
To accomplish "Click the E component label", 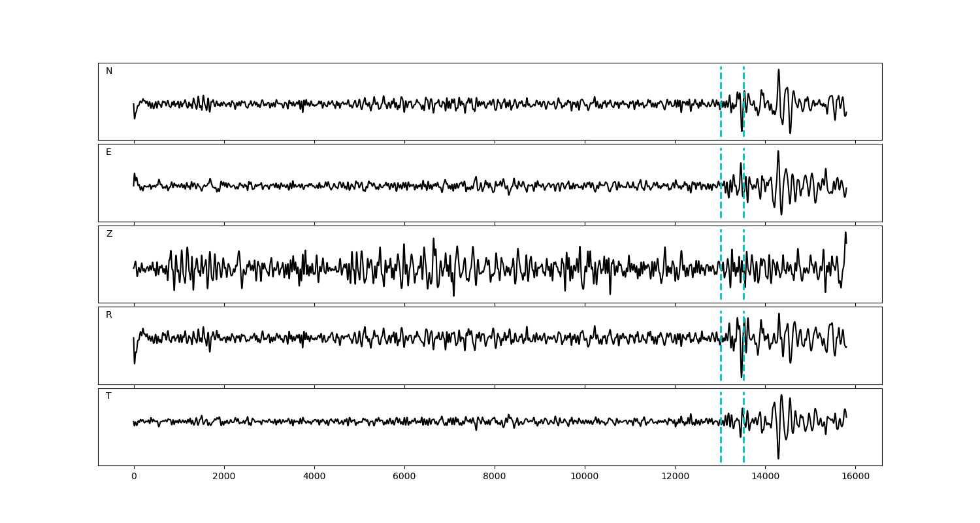I will tap(108, 152).
